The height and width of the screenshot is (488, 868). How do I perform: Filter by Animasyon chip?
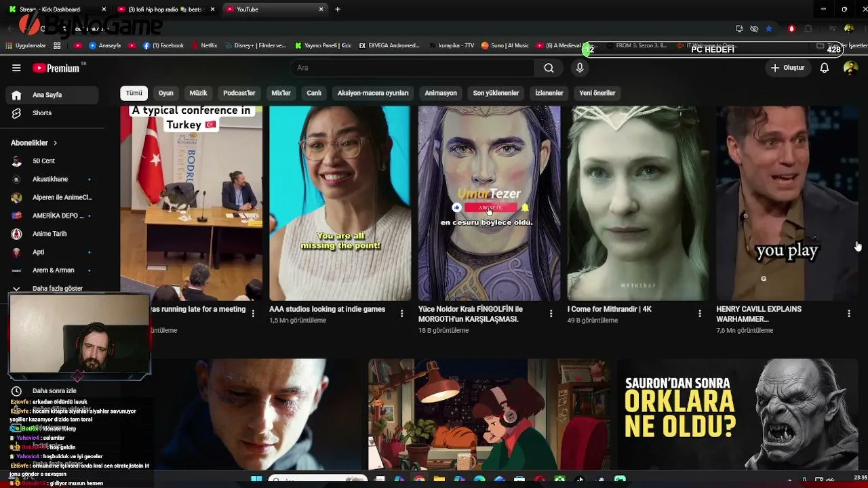(441, 93)
